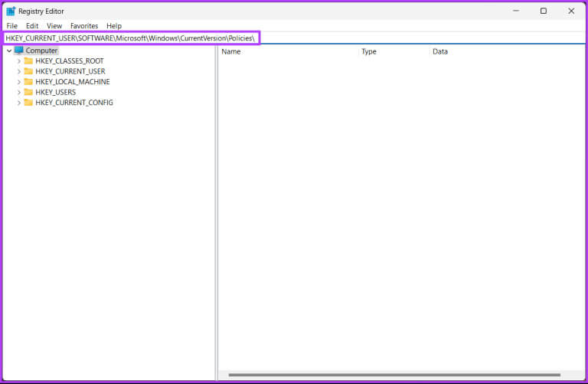Select the HKEY_CLASSES_ROOT label
The height and width of the screenshot is (384, 588).
[70, 61]
